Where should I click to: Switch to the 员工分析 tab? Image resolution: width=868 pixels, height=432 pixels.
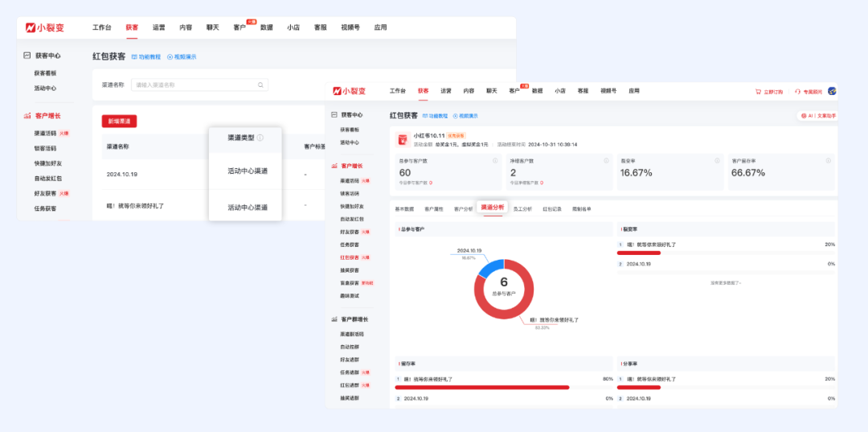coord(522,208)
